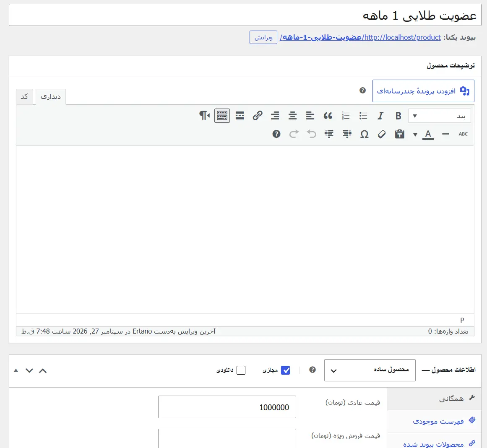
Task: Click the 'قیمت فروش ویژه (تومان)' label
Action: tap(346, 435)
